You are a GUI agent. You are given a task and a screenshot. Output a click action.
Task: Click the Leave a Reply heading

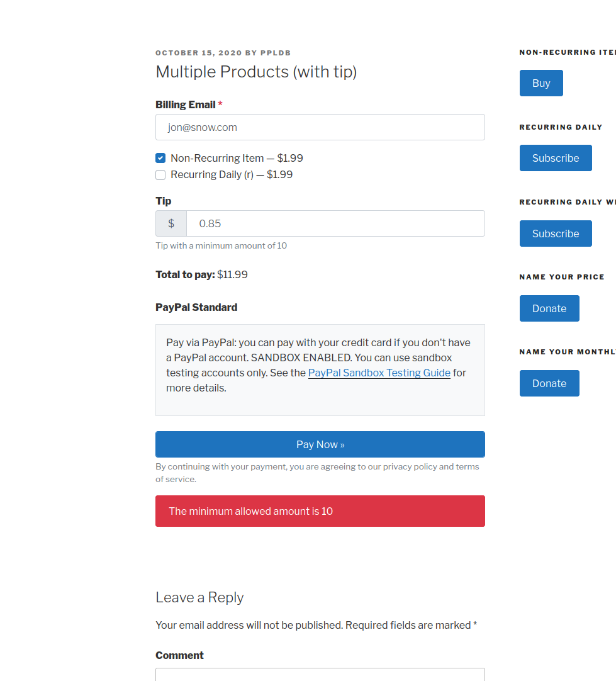(199, 597)
